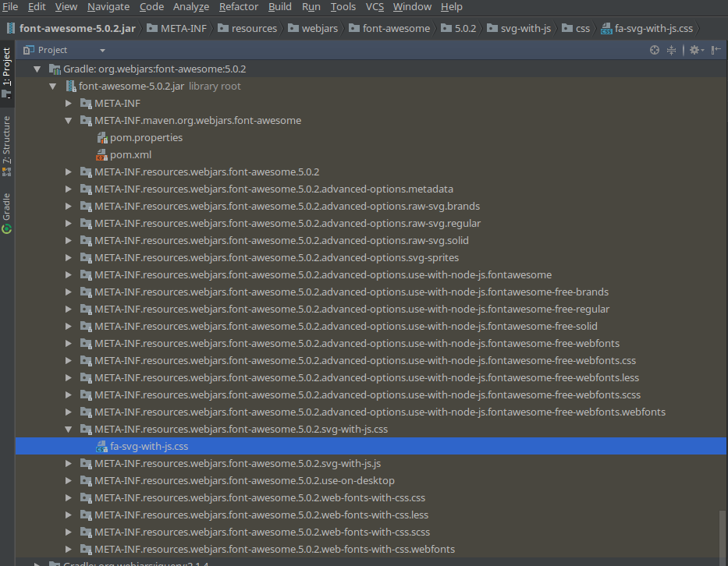Click the Structure tool window icon
This screenshot has width=728, height=566.
[6, 172]
